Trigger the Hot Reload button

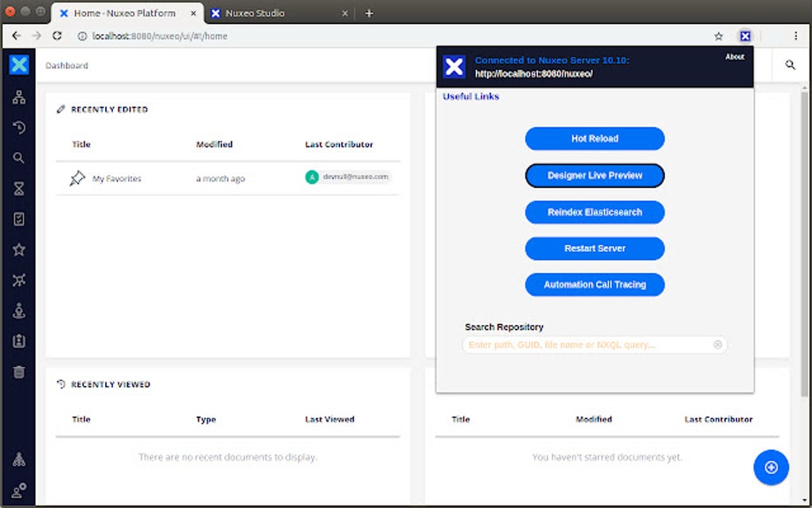point(594,139)
